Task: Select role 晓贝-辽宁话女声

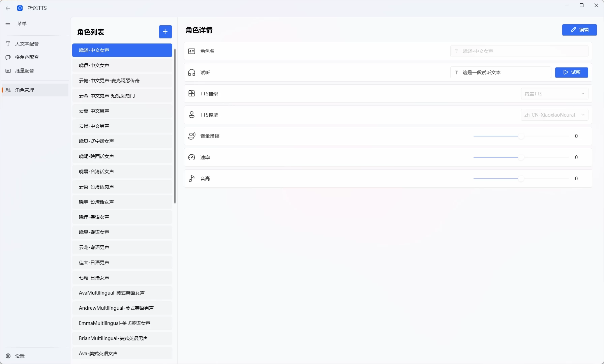Action: click(x=122, y=141)
